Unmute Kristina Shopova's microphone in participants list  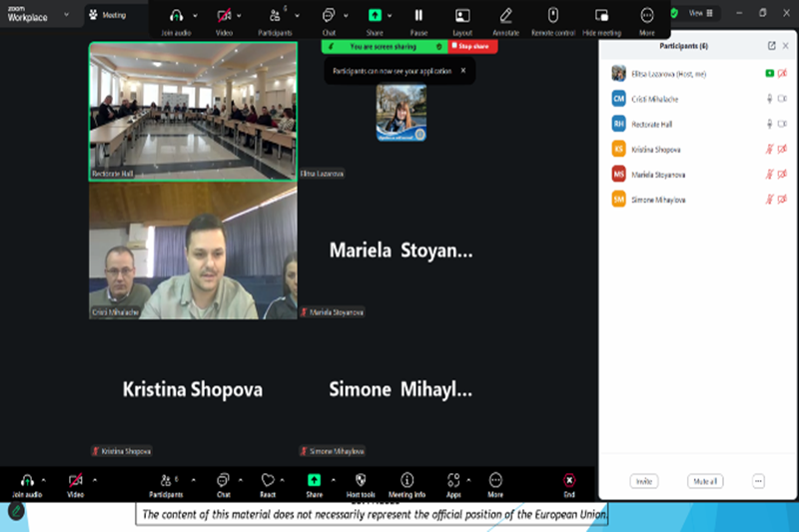769,149
